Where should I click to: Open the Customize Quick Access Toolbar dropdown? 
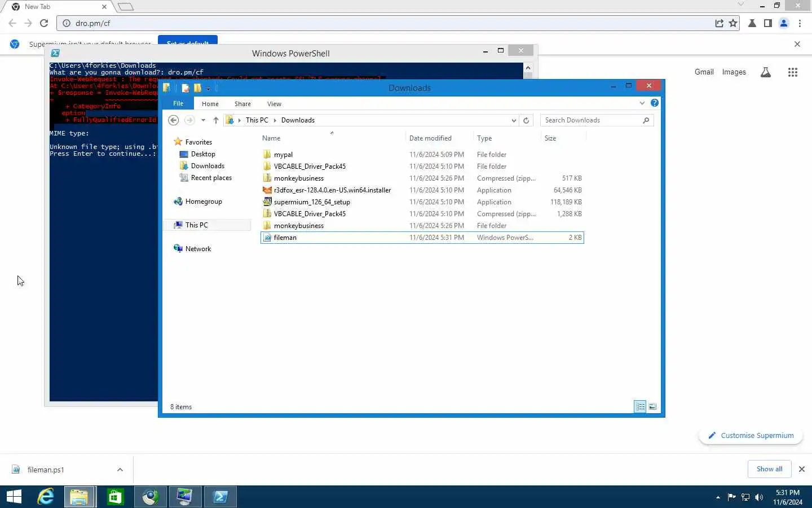[208, 88]
